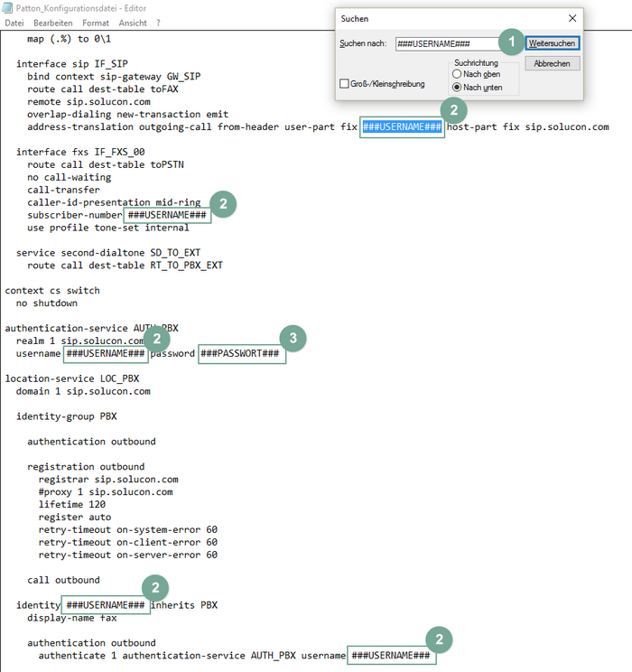The image size is (632, 672).
Task: Open the Format menu
Action: 95,23
